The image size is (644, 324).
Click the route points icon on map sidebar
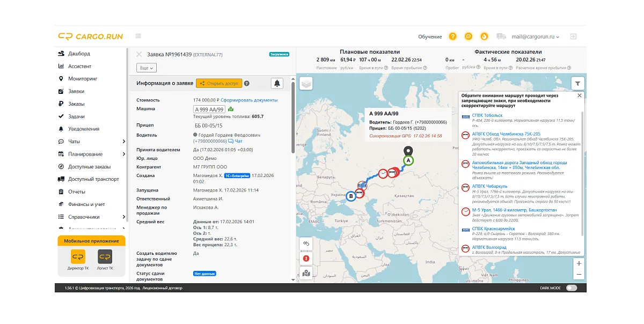tap(306, 274)
